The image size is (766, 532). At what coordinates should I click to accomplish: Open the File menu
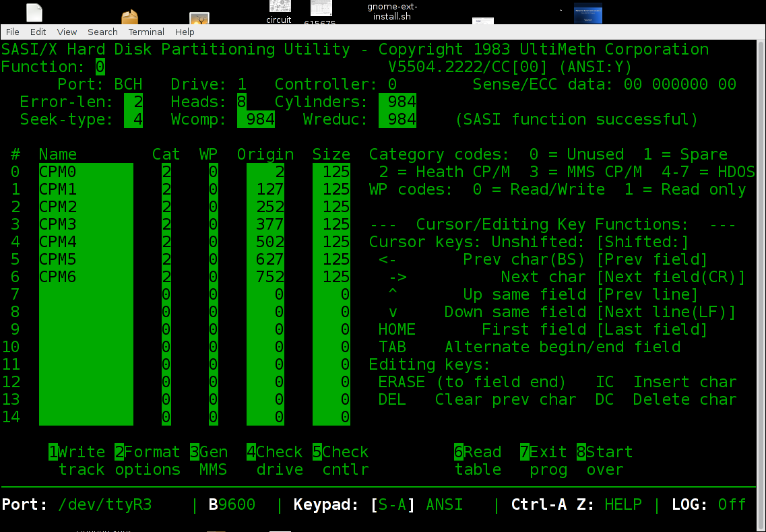tap(12, 32)
